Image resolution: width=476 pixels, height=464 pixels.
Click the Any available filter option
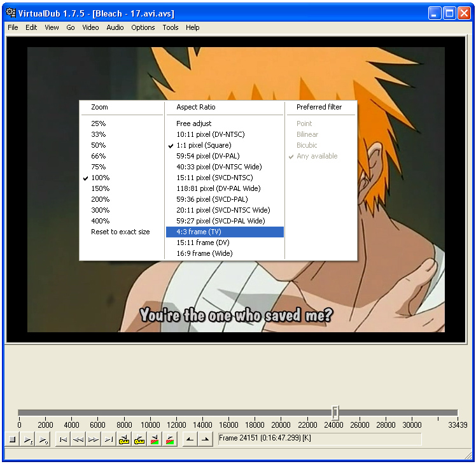click(321, 156)
